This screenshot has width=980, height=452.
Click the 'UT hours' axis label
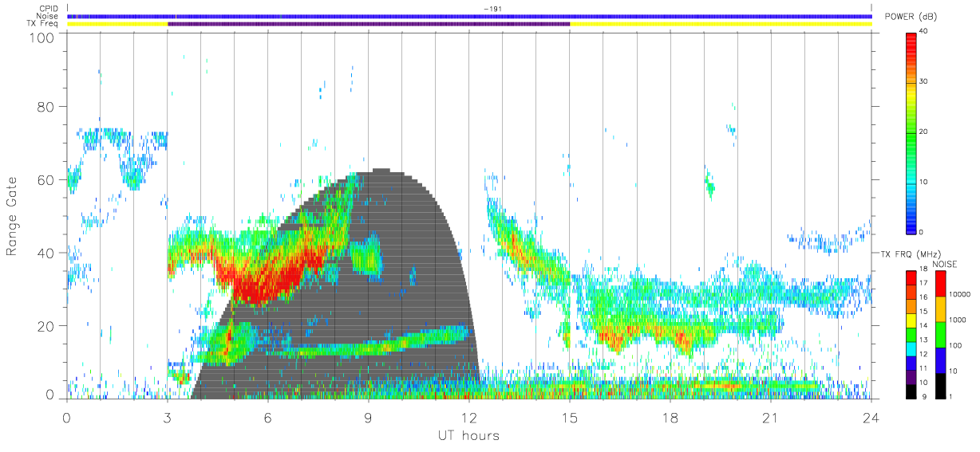[x=468, y=435]
